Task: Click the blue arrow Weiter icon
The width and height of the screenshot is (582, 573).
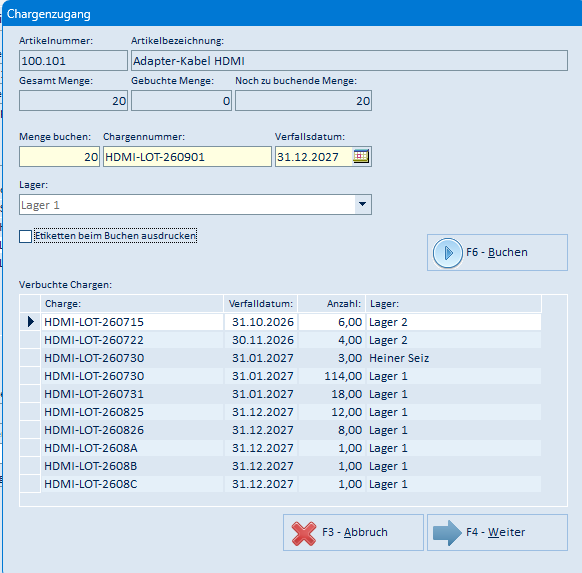Action: click(x=447, y=533)
